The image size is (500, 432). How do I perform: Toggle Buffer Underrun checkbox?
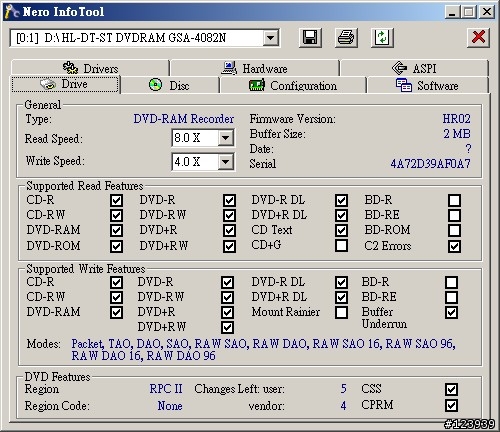451,312
